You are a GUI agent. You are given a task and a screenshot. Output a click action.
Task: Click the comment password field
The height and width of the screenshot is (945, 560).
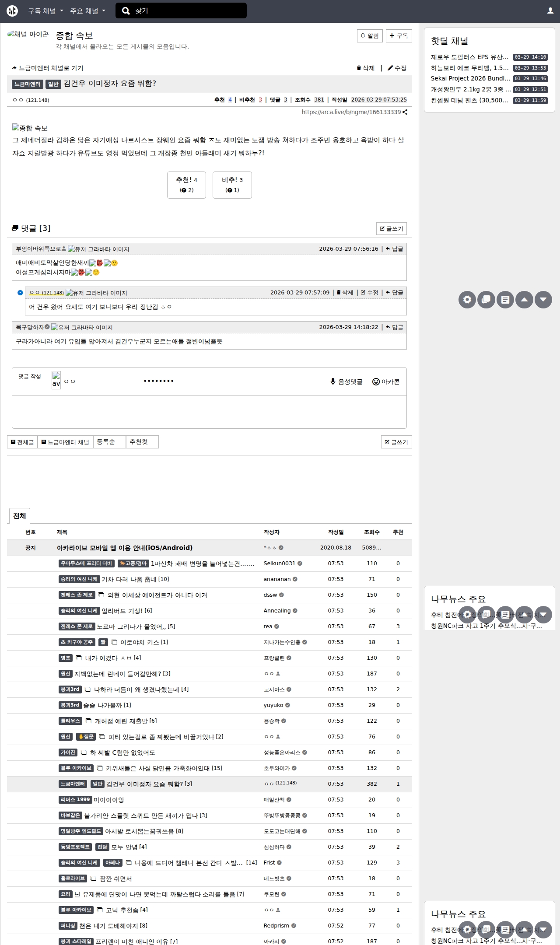(x=184, y=381)
